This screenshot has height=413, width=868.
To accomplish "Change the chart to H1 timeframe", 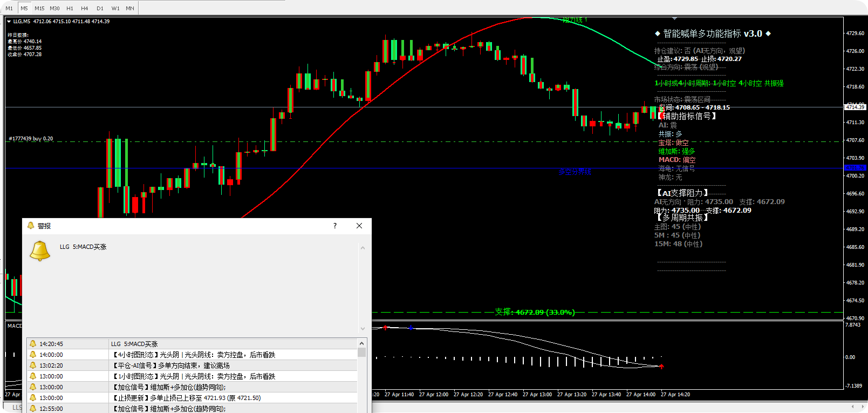I will 70,8.
